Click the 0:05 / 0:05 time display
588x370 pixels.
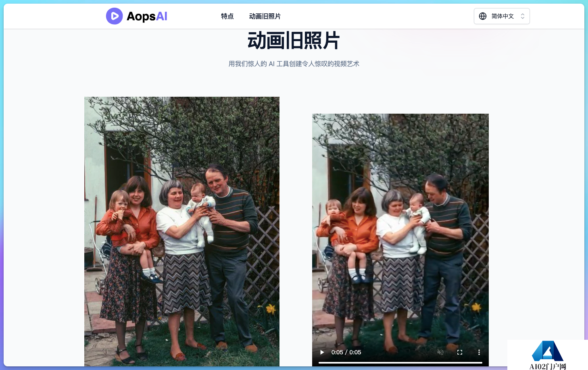346,352
